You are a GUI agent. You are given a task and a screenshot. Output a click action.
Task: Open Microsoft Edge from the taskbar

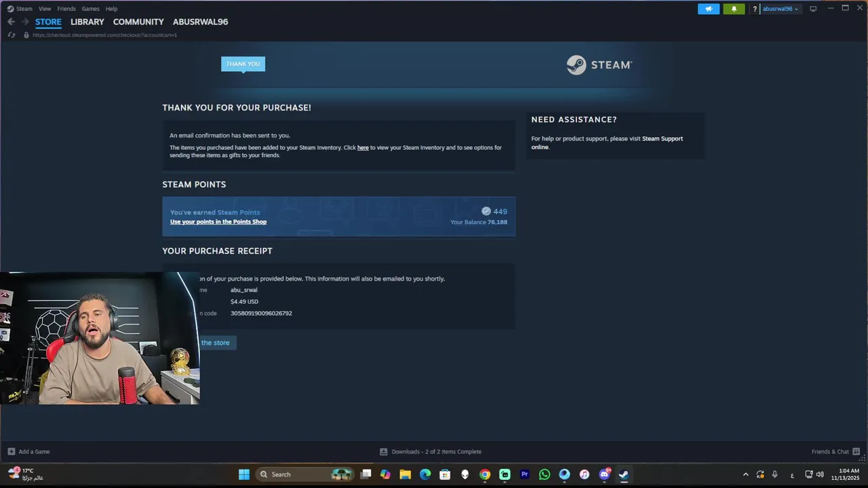pyautogui.click(x=425, y=474)
